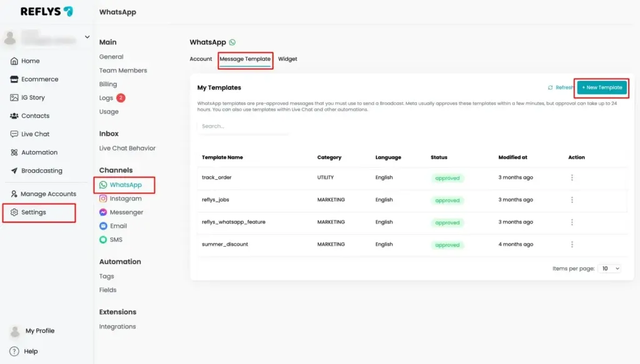The width and height of the screenshot is (640, 364).
Task: Open the Broadcasting paper-plane icon
Action: point(14,170)
